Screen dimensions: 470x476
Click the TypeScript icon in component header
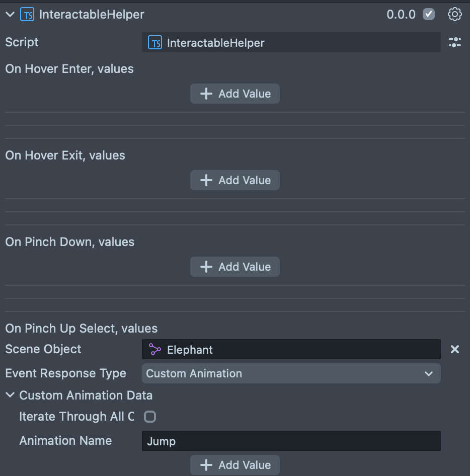[27, 15]
